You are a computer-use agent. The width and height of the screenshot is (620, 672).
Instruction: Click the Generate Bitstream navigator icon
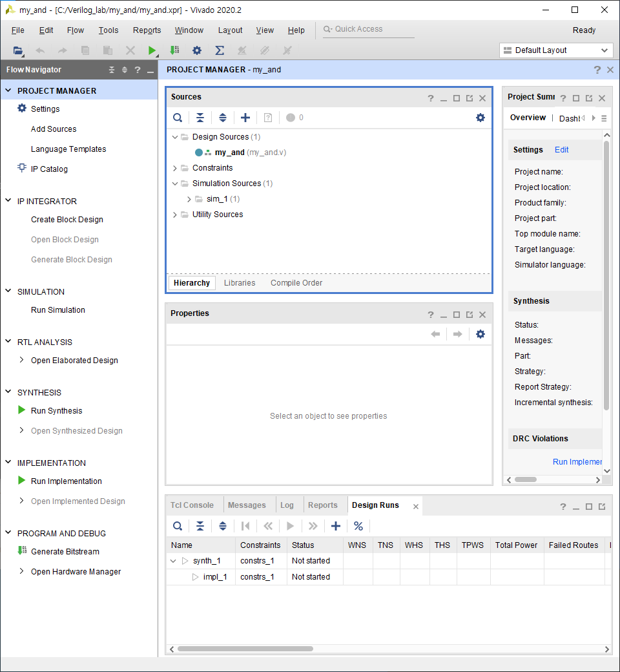(x=22, y=551)
